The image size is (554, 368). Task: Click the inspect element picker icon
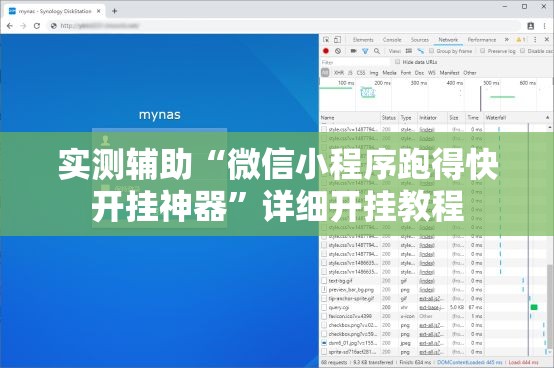(x=326, y=40)
